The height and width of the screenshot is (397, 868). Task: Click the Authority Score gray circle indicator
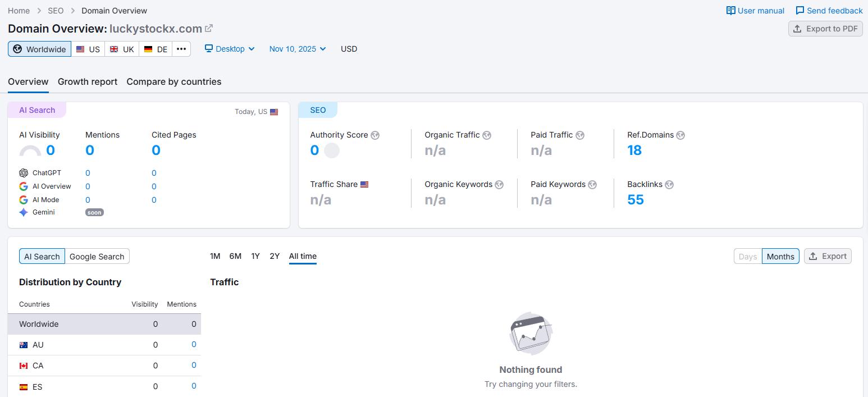332,150
